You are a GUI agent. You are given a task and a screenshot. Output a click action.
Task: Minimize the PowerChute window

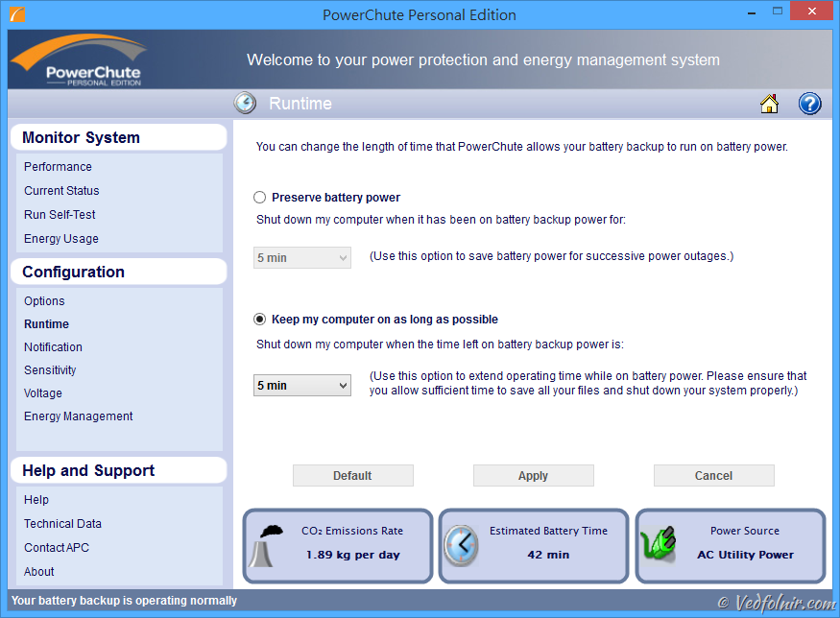[752, 12]
